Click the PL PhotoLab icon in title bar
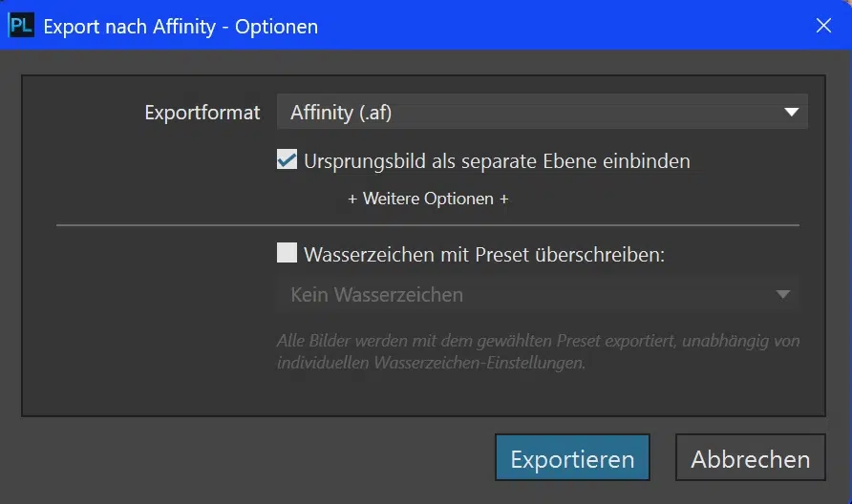The image size is (852, 504). (21, 26)
